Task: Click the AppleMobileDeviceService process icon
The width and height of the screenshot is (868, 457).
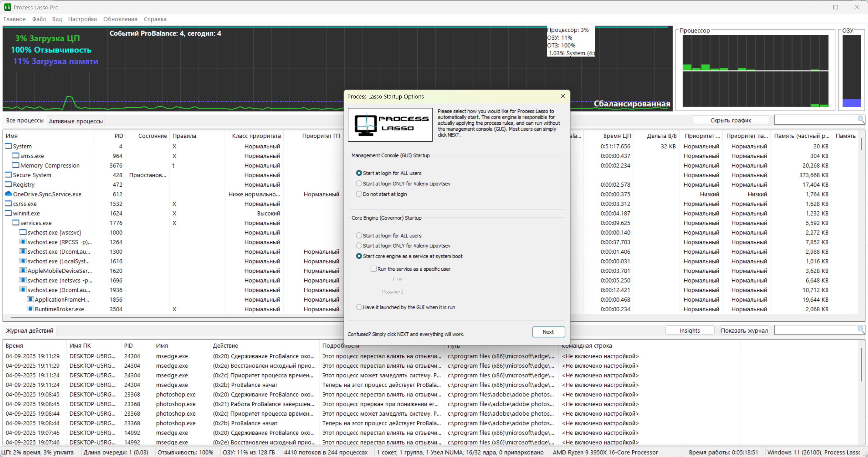Action: pyautogui.click(x=23, y=271)
